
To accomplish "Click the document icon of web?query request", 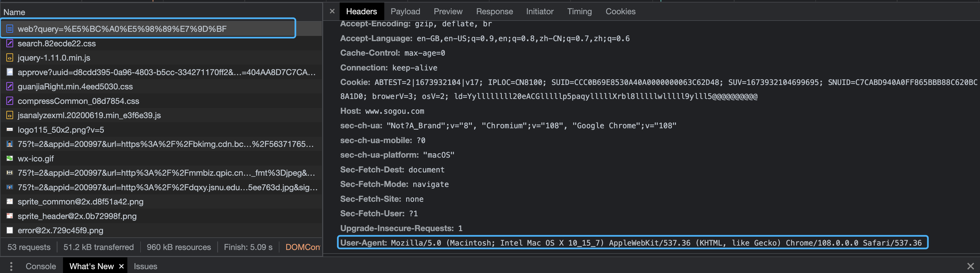I will point(10,29).
